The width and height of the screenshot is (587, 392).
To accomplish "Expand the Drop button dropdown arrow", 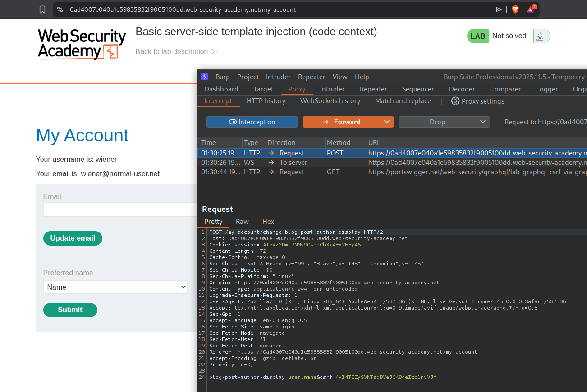I will click(482, 122).
